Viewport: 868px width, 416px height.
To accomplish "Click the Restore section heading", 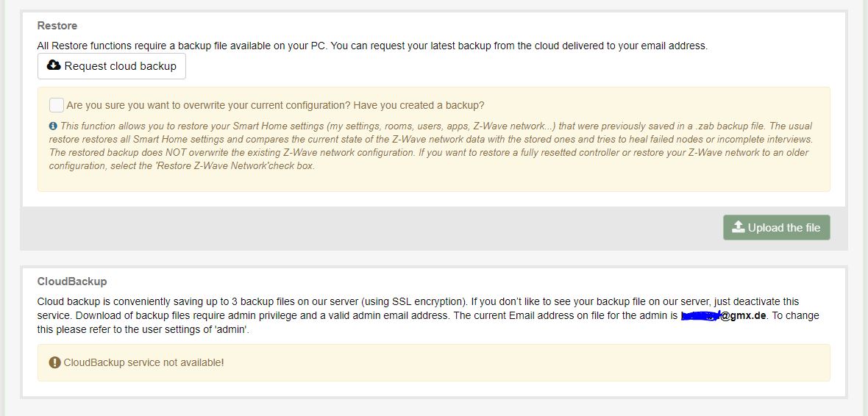I will pos(57,26).
